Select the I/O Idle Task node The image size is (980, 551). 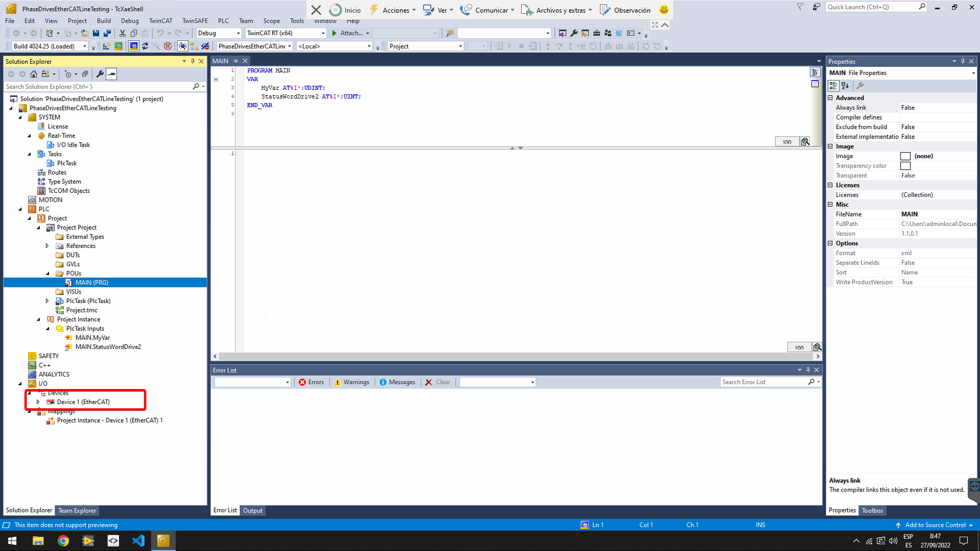(73, 145)
